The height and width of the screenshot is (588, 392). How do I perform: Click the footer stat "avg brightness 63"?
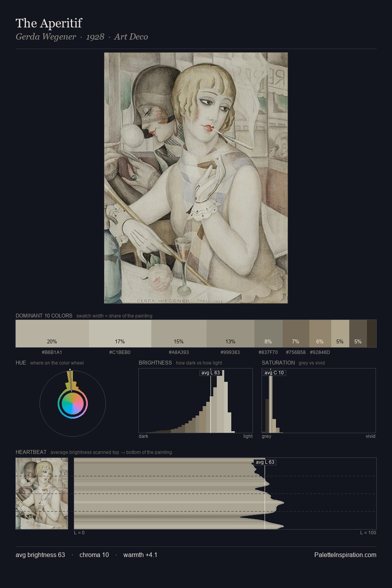[40, 555]
